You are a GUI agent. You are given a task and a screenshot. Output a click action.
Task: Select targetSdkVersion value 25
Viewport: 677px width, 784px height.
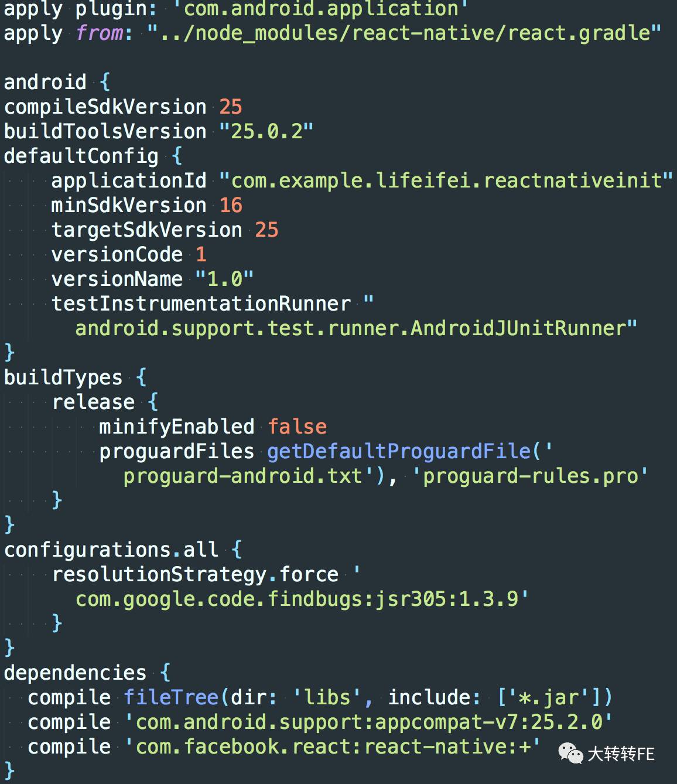(266, 230)
